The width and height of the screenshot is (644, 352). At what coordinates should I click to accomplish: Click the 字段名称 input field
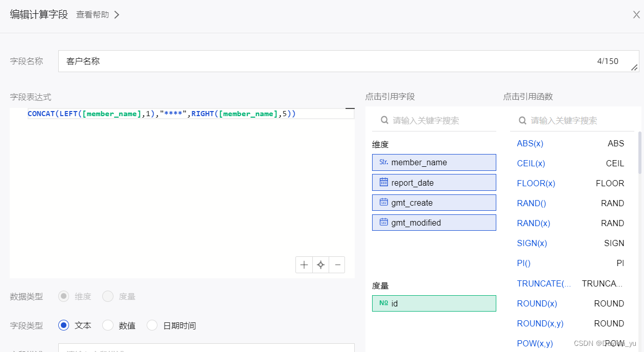(x=327, y=61)
